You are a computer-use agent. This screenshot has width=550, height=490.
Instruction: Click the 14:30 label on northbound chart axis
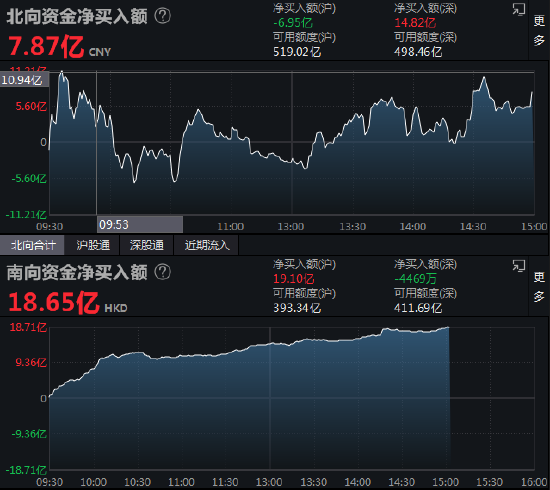pyautogui.click(x=473, y=227)
